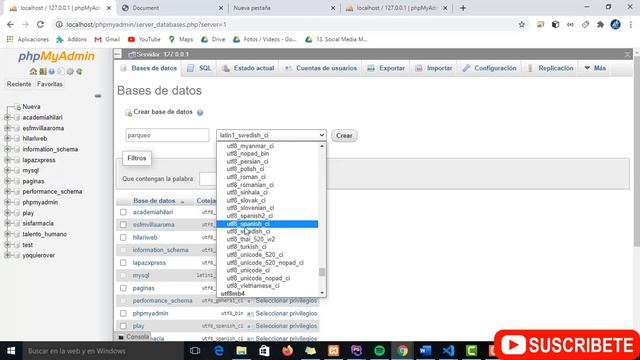Go back in browser history
Viewport: 640px width, 360px height.
(10, 24)
